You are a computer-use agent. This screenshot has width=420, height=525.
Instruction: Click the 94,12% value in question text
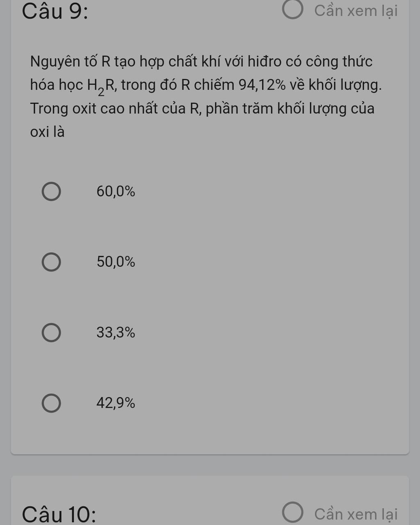[x=262, y=85]
